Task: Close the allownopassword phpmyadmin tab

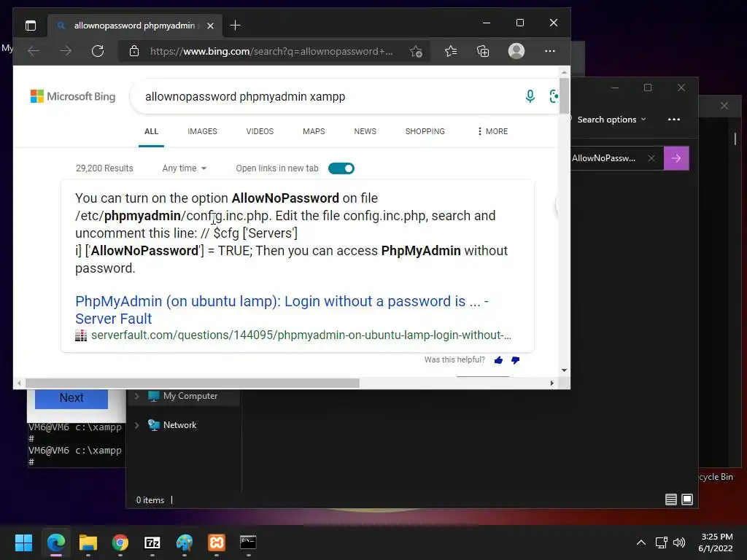Action: (210, 26)
